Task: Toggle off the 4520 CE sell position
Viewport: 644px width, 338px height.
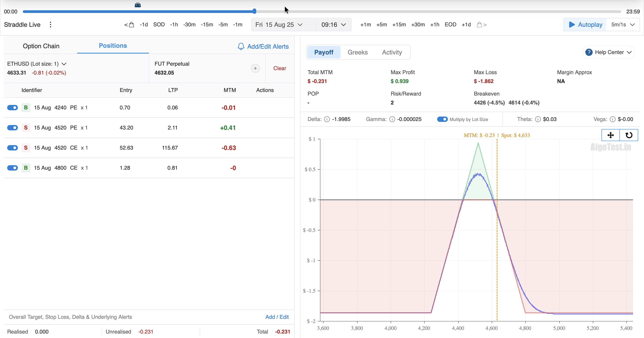Action: click(x=13, y=148)
